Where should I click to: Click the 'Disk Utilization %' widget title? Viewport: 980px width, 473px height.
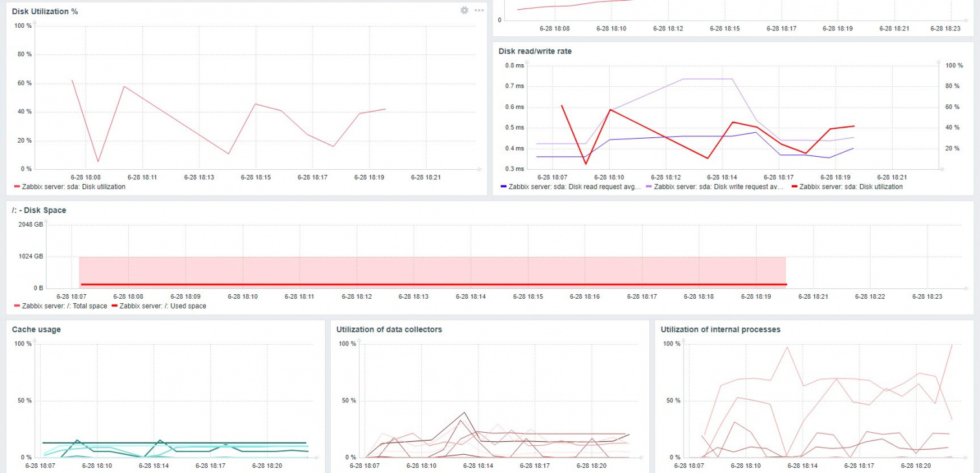pyautogui.click(x=45, y=12)
